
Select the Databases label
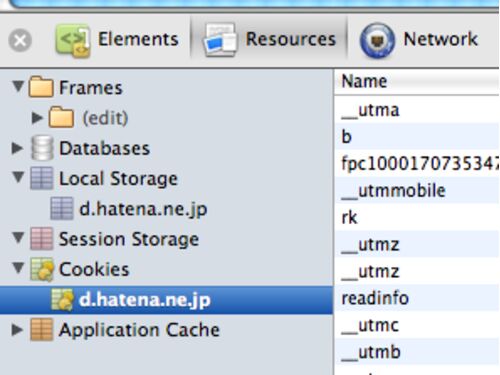[104, 148]
